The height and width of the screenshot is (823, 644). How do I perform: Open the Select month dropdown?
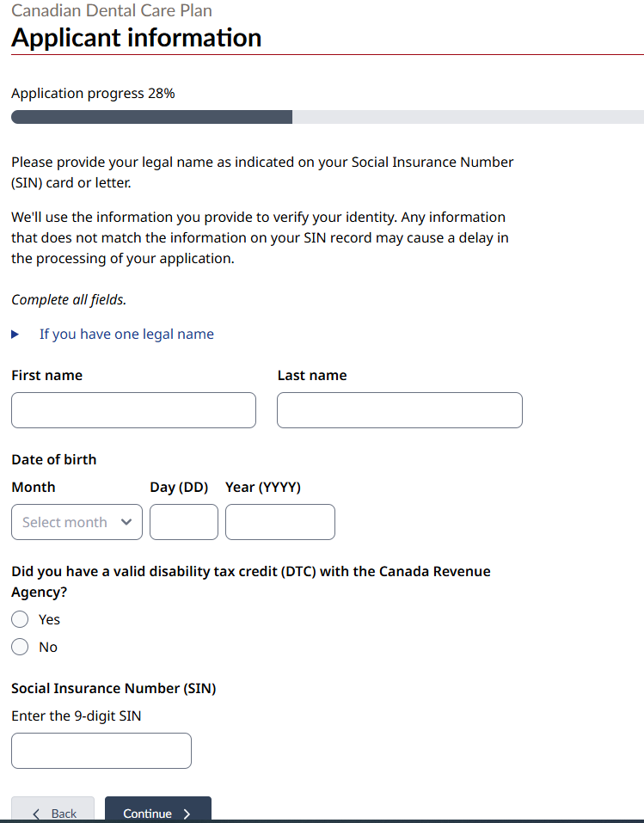pyautogui.click(x=77, y=522)
